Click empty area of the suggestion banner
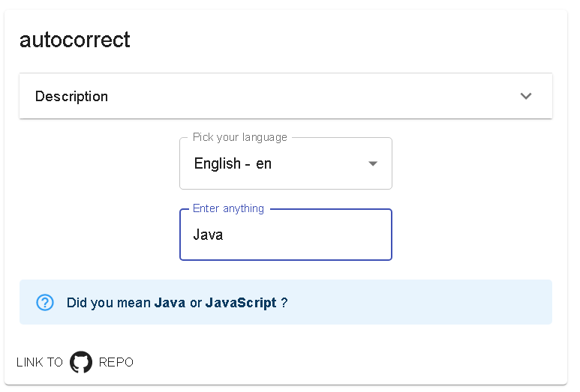This screenshot has width=580, height=392. 418,302
